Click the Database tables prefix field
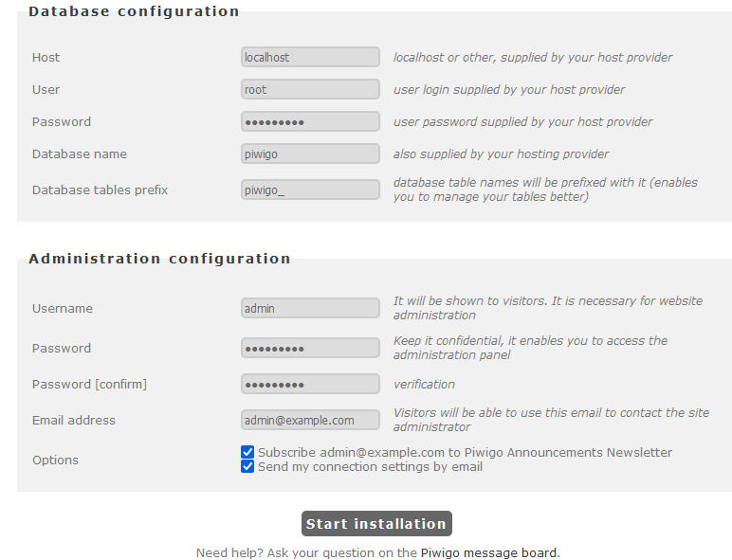 click(x=310, y=190)
